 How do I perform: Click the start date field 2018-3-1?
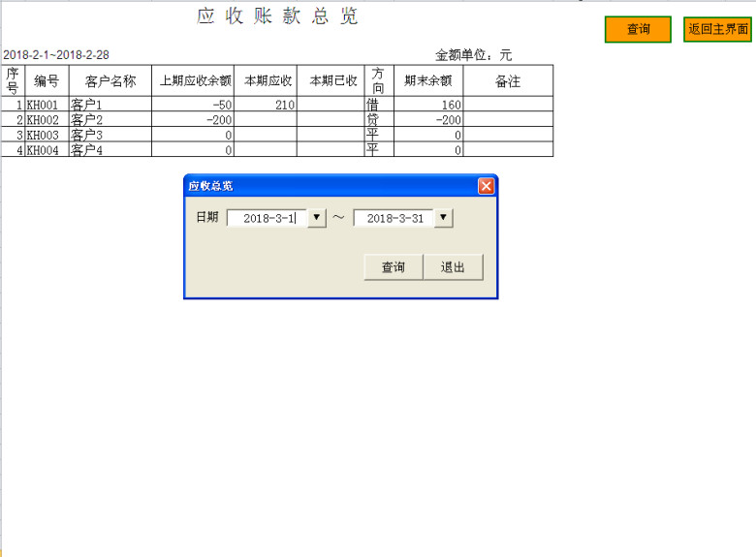coord(268,218)
